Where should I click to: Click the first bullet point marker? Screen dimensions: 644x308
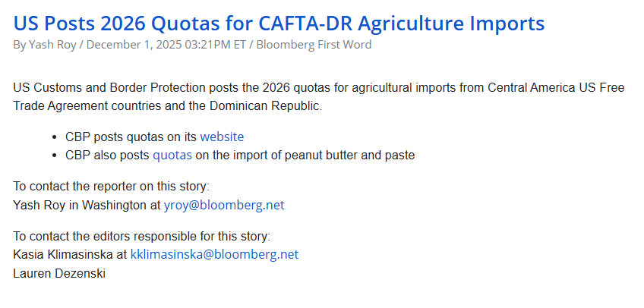coord(55,137)
